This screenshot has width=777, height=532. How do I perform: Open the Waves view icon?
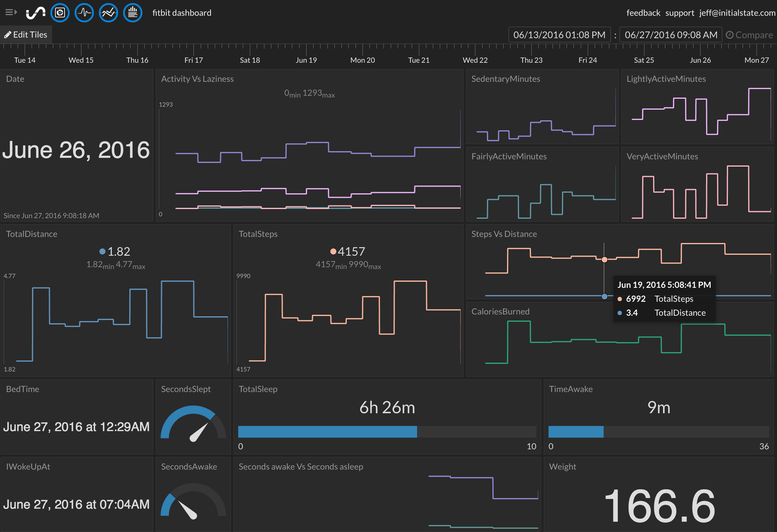[84, 13]
